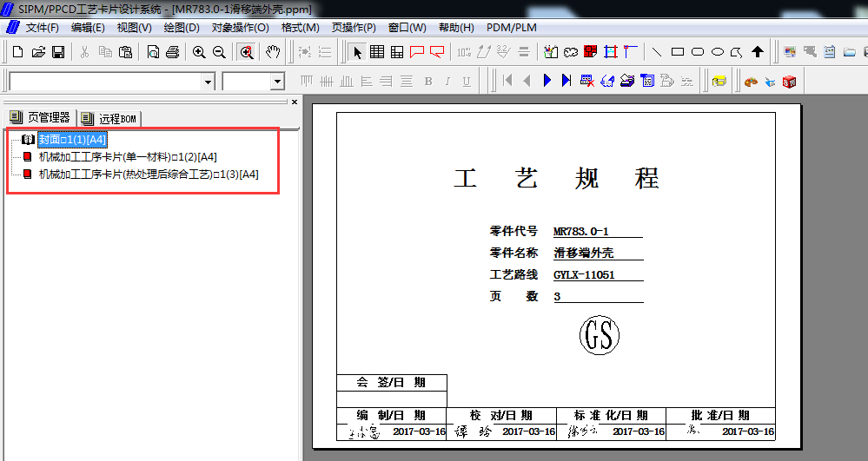Activate the arrow pointer select tool
This screenshot has height=461, width=868.
(357, 52)
